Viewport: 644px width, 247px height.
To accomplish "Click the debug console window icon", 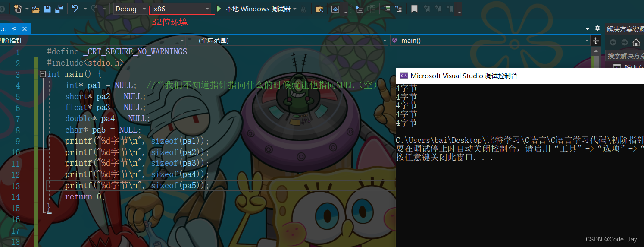I will [x=404, y=76].
